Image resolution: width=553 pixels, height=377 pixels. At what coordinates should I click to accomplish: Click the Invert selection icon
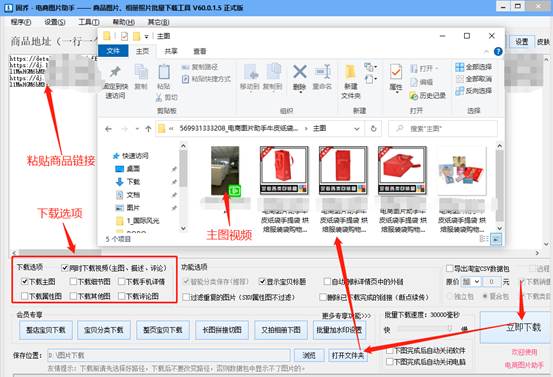(459, 91)
